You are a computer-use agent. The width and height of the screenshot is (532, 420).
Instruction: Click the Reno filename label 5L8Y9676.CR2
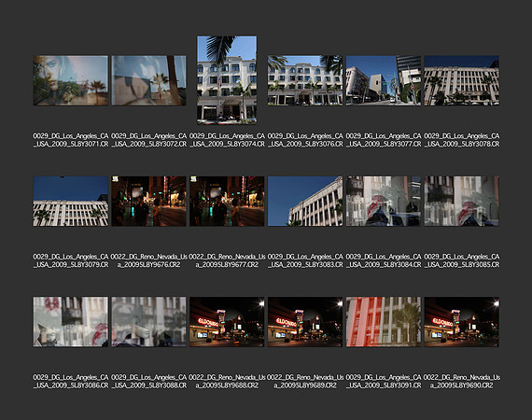tap(149, 260)
